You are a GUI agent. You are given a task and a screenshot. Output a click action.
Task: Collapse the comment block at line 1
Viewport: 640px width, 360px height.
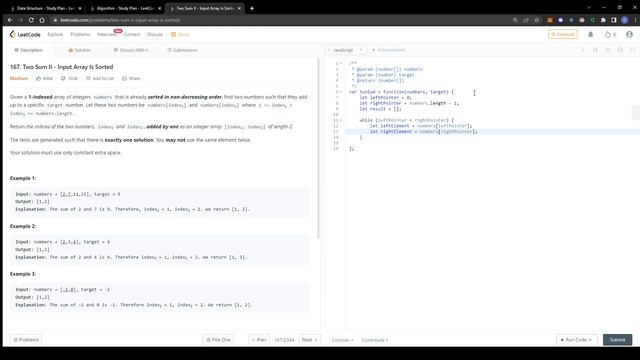tap(341, 63)
